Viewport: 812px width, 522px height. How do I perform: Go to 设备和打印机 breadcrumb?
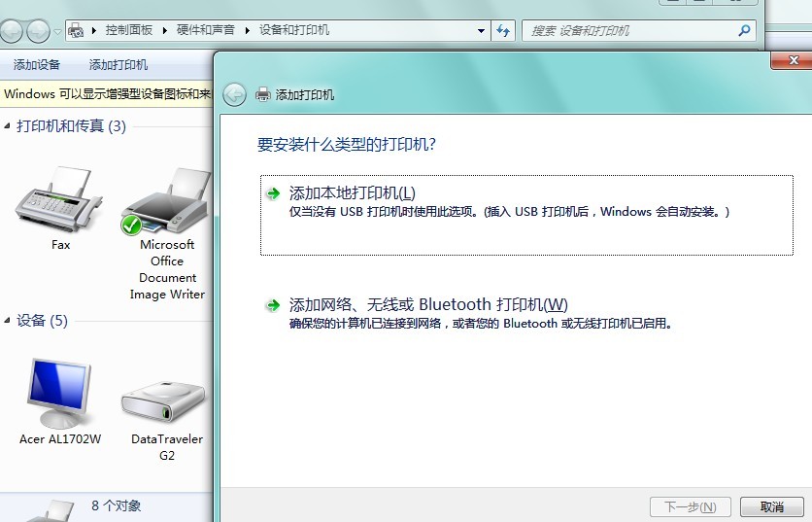pyautogui.click(x=294, y=30)
